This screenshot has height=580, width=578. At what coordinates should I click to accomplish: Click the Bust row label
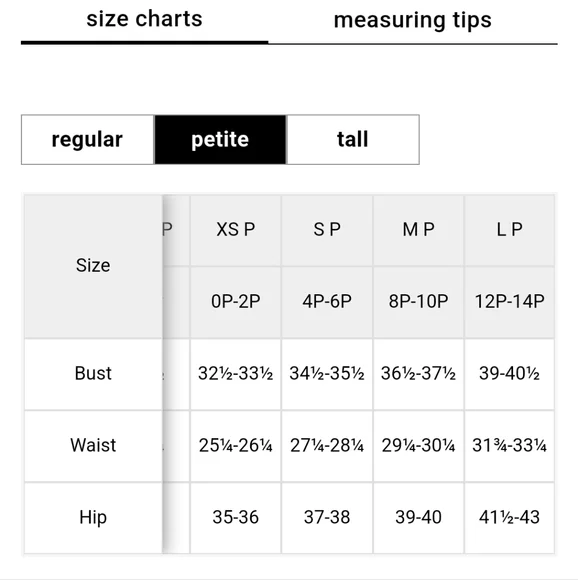pyautogui.click(x=93, y=374)
